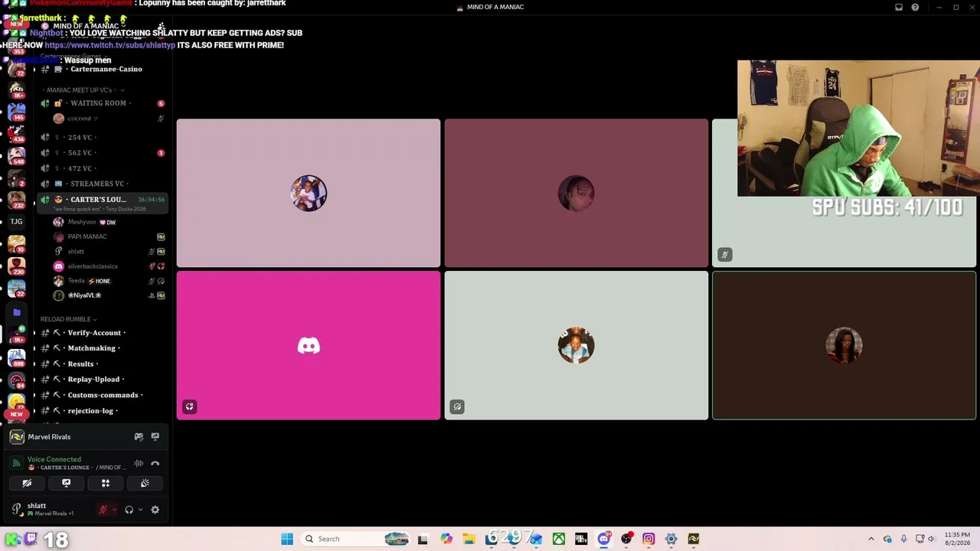Image resolution: width=980 pixels, height=551 pixels.
Task: Open the purple server folder icon
Action: click(16, 312)
